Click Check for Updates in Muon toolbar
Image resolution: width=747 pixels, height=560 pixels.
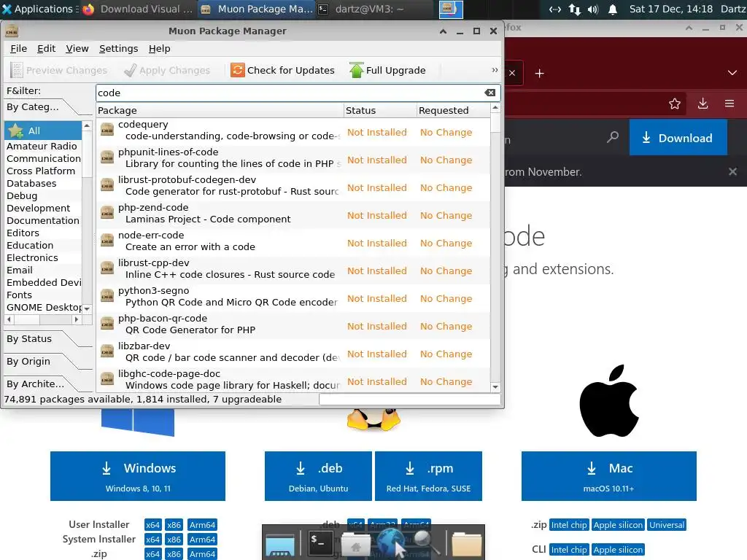[x=283, y=71]
